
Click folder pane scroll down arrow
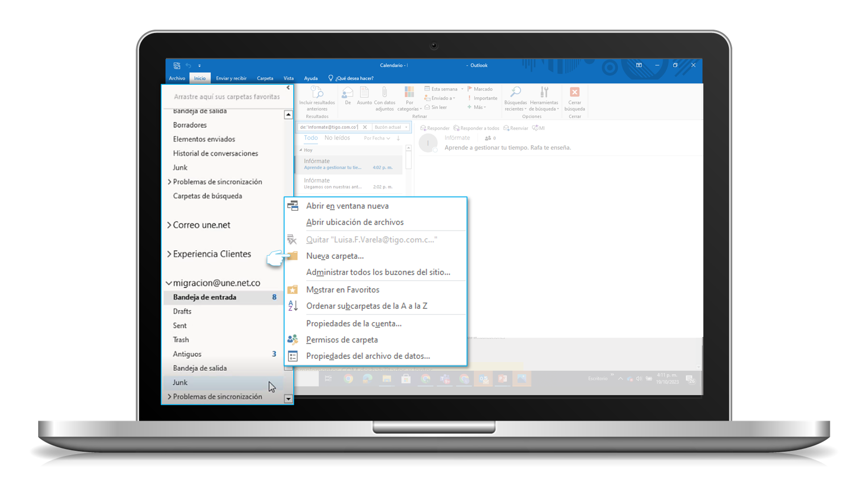(288, 399)
